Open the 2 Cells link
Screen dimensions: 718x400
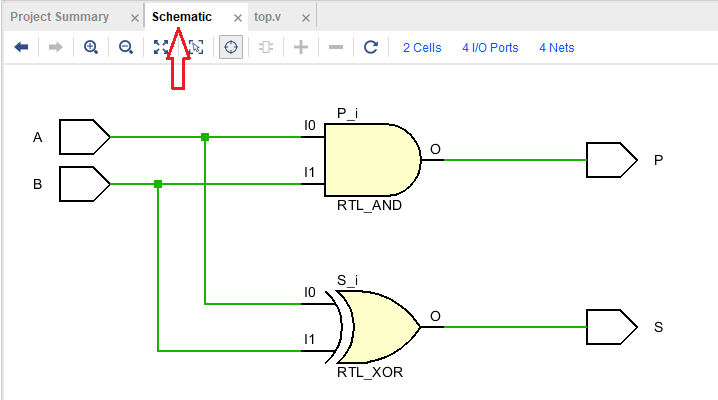coord(422,47)
